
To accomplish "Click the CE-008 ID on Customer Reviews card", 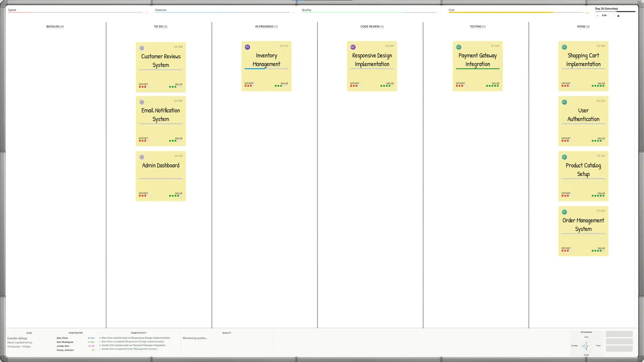I will (179, 47).
